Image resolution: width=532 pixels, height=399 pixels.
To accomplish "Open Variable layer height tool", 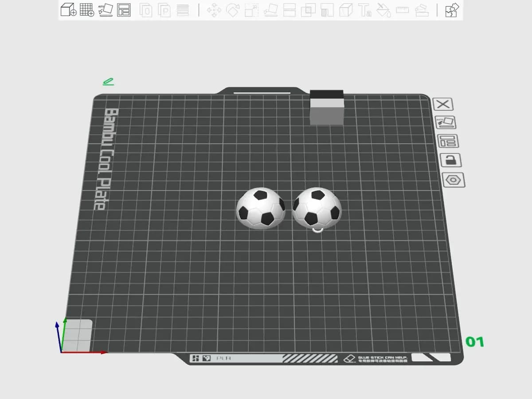I will 183,10.
